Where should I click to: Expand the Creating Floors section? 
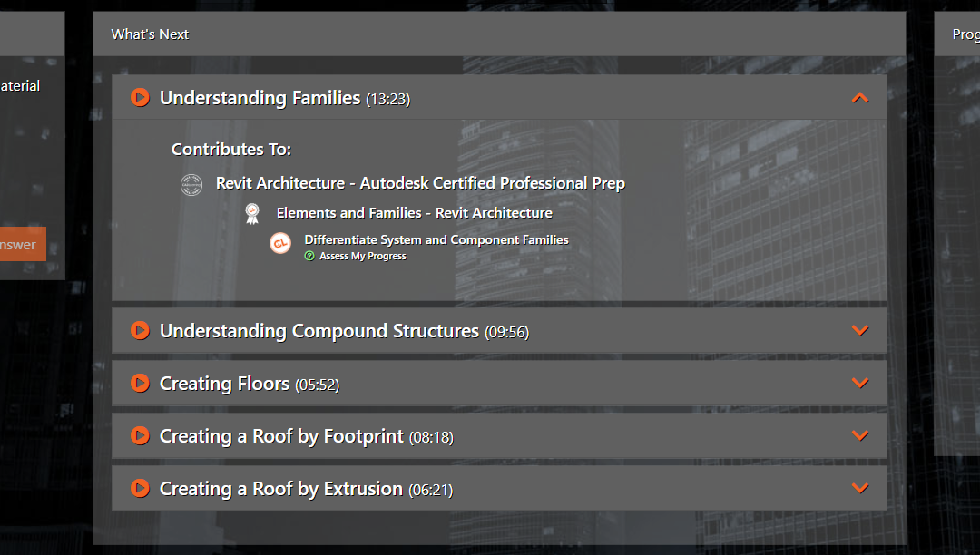860,383
